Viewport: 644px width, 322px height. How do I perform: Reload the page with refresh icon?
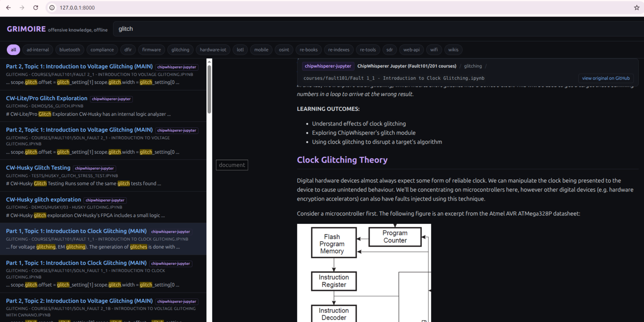click(36, 8)
